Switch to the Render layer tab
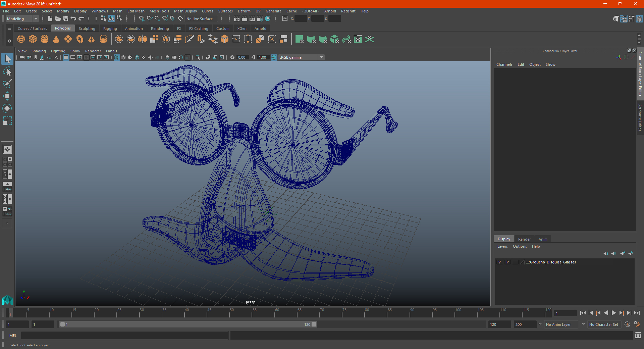 click(x=524, y=239)
